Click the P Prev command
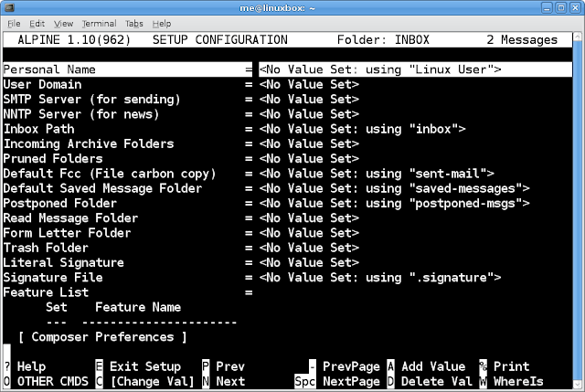Viewport: 585px width, 392px height. click(223, 366)
